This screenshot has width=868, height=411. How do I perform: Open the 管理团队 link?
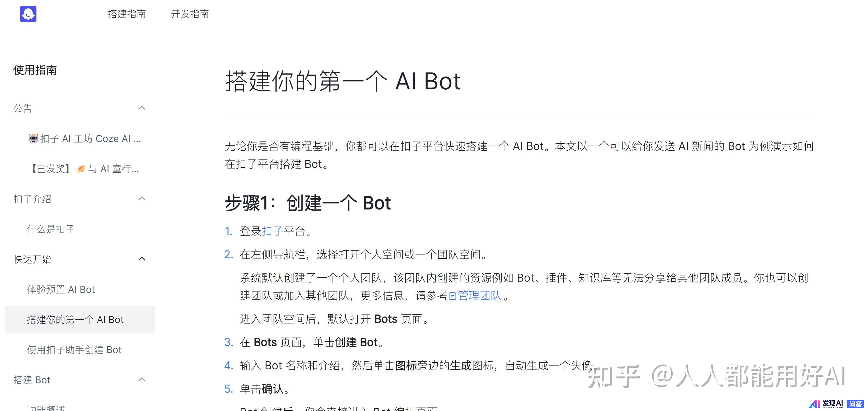click(x=479, y=296)
